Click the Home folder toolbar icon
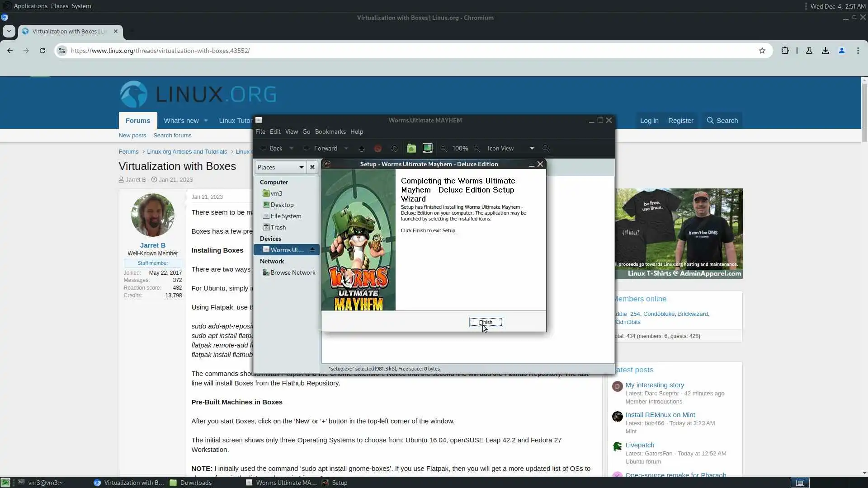This screenshot has height=488, width=868. (411, 148)
